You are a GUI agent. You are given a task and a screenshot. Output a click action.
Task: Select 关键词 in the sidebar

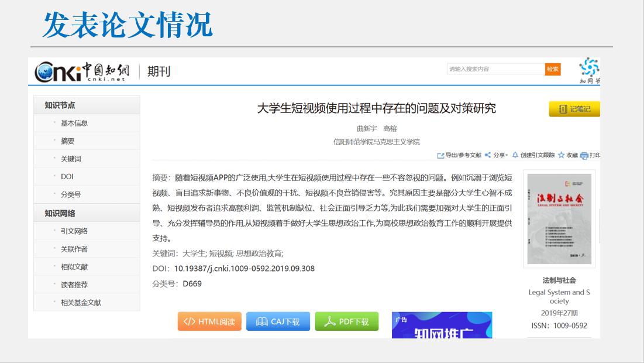(x=71, y=159)
